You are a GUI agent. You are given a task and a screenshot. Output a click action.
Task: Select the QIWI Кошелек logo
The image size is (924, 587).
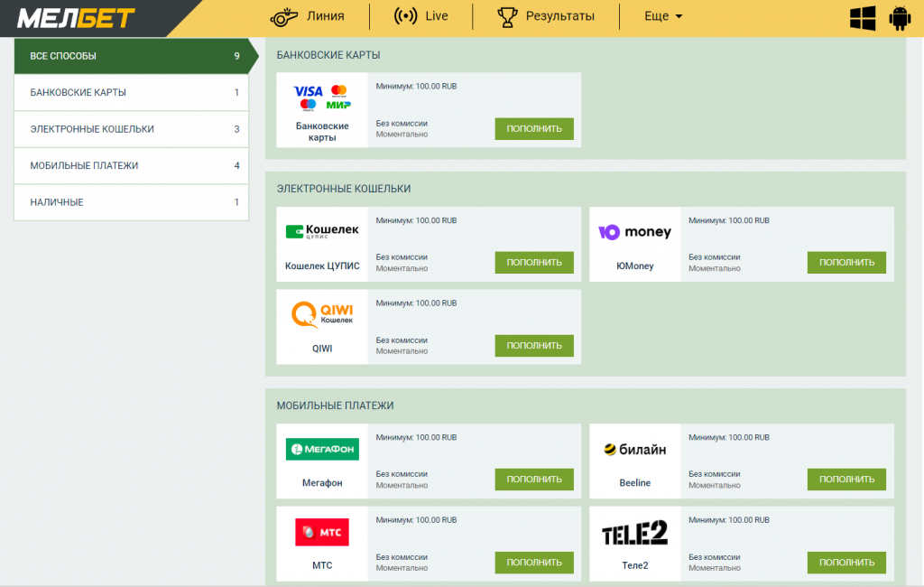click(x=322, y=314)
